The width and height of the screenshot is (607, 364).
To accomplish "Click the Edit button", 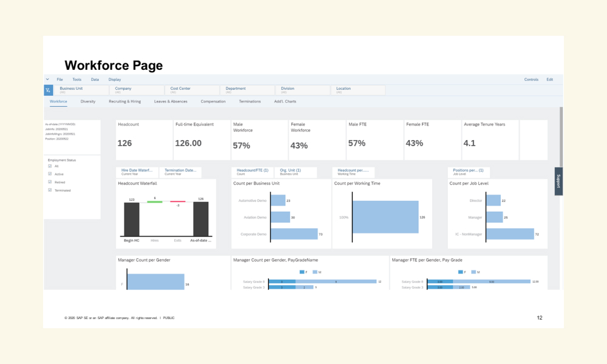I will click(550, 79).
